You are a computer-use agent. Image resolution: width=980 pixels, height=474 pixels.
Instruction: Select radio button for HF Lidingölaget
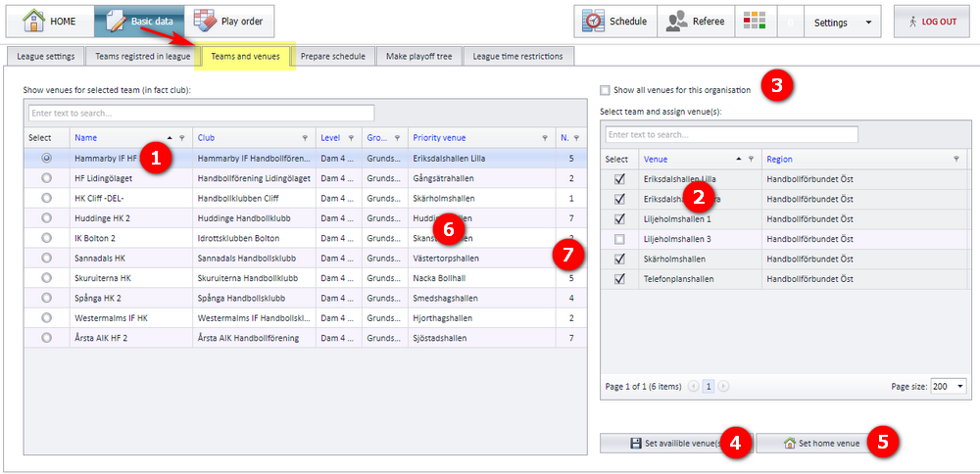(x=46, y=178)
